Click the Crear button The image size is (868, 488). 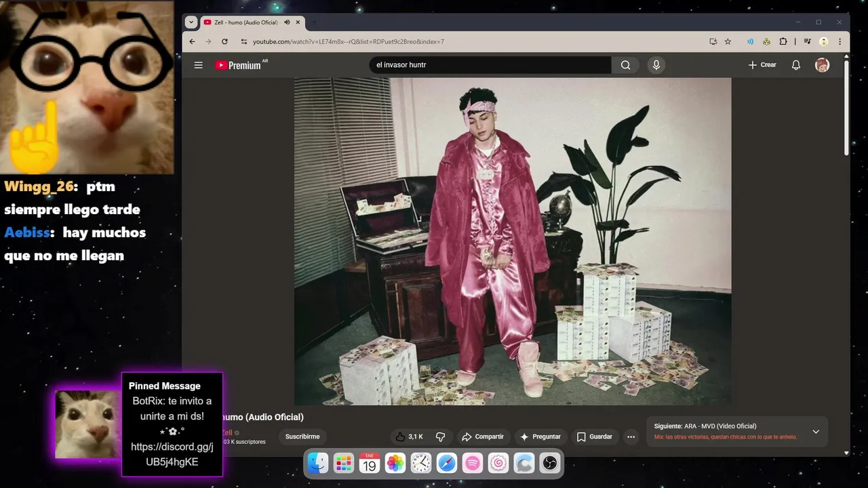(762, 65)
